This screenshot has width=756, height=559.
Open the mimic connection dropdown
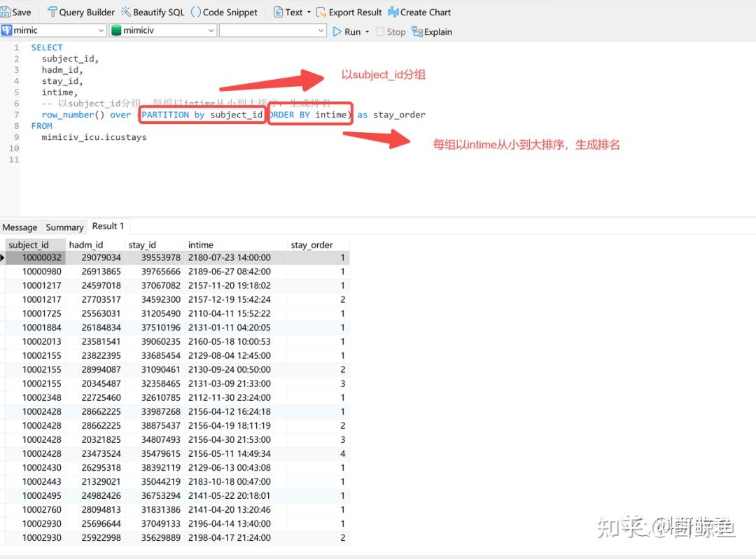coord(53,30)
